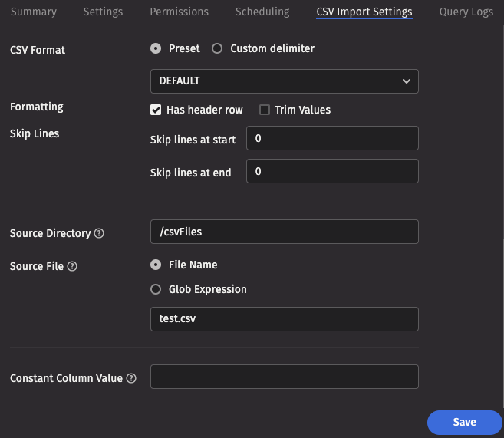Choose the Glob Expression radio button
Image resolution: width=504 pixels, height=438 pixels.
click(156, 289)
